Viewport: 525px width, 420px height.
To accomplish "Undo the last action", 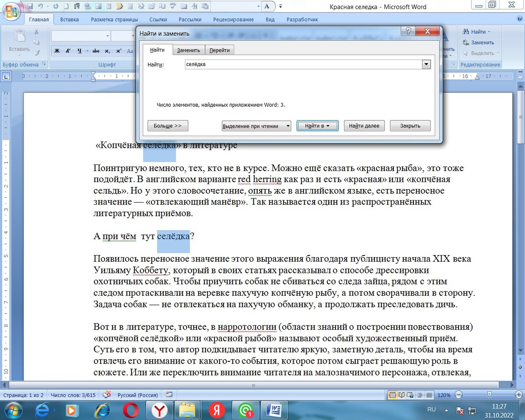I will tap(41, 7).
